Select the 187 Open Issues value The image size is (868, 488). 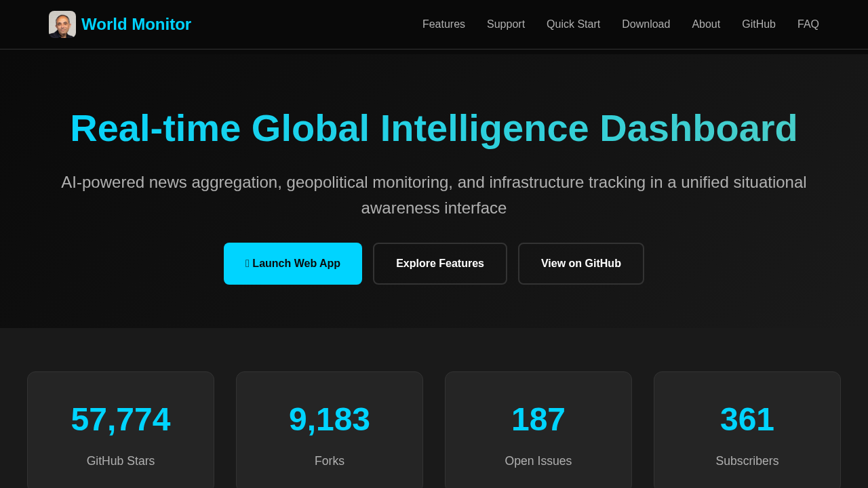[x=538, y=419]
